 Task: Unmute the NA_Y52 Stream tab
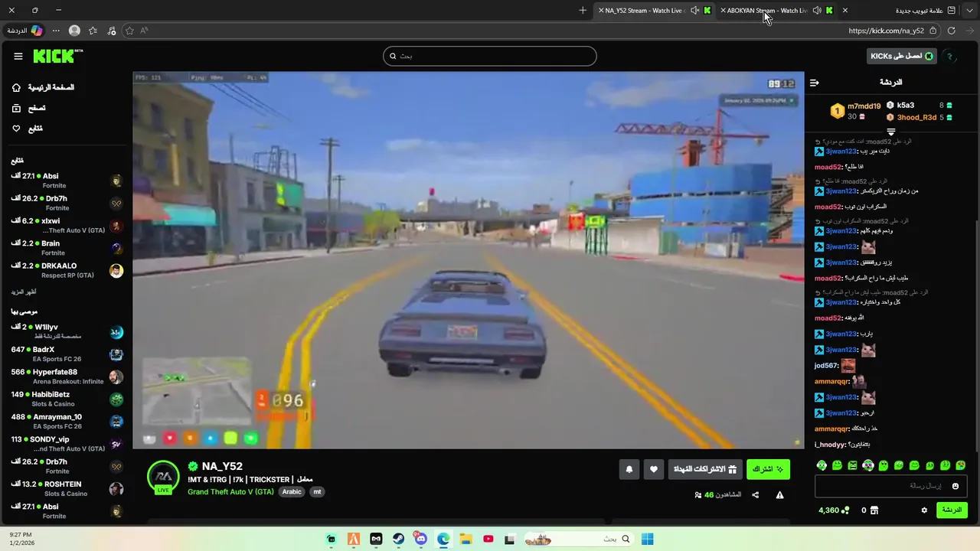tap(694, 11)
